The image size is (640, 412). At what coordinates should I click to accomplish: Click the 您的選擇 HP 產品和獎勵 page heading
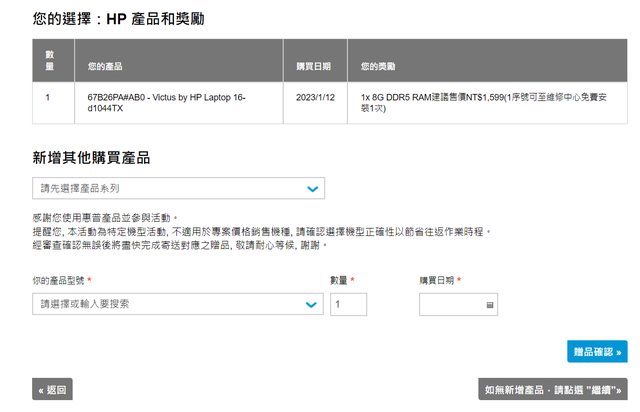(x=127, y=19)
